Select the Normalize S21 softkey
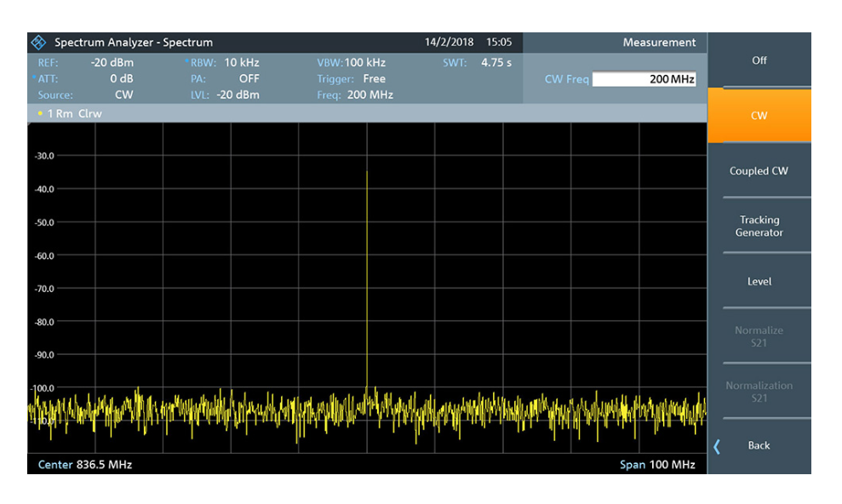The image size is (842, 504). click(x=759, y=336)
